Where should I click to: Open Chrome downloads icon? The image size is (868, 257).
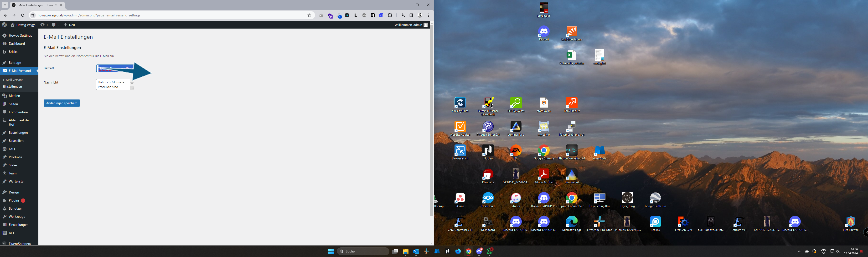tap(403, 15)
